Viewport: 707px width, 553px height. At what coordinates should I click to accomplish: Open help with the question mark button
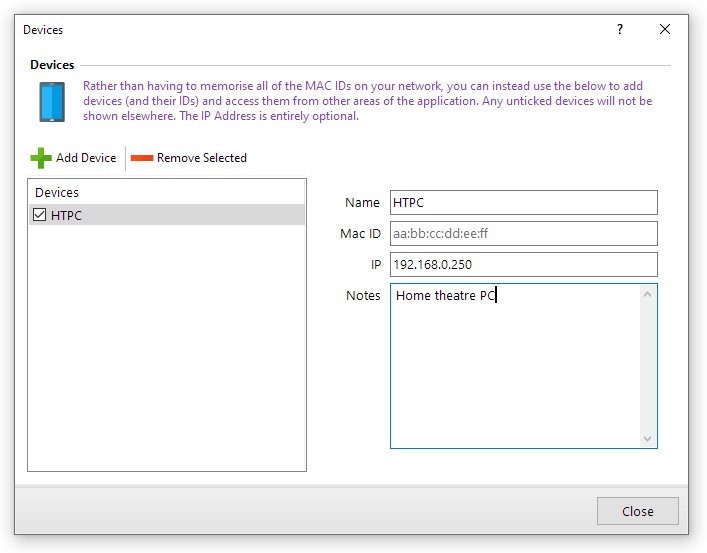620,30
